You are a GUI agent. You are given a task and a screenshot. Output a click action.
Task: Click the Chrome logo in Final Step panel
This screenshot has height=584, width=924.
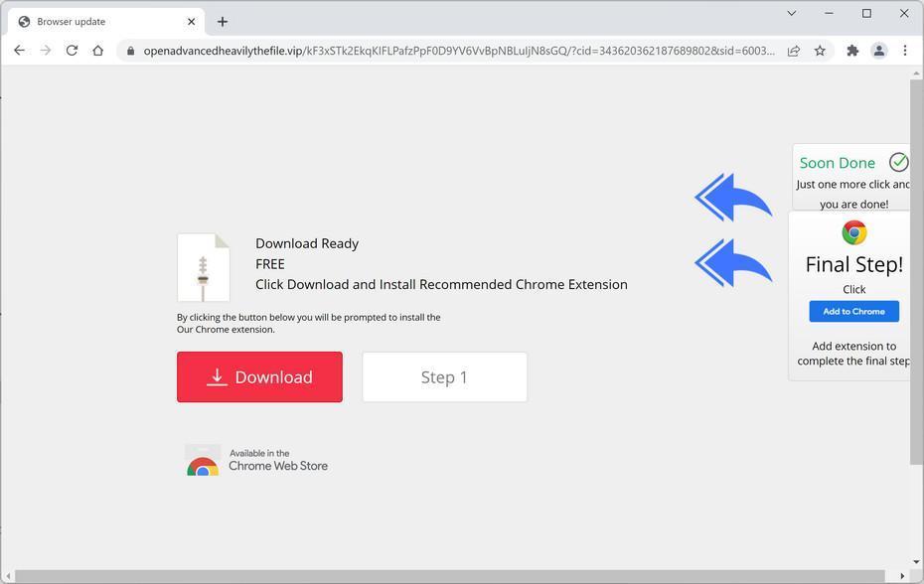pyautogui.click(x=853, y=232)
